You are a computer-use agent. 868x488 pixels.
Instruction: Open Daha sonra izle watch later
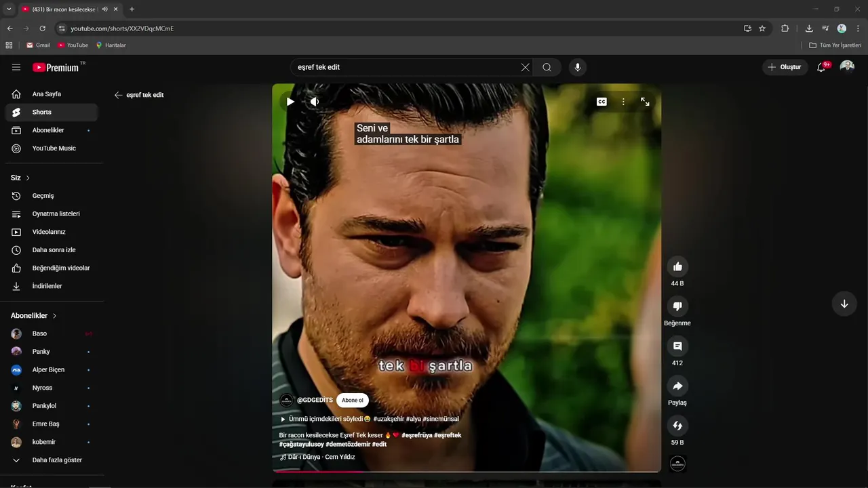[x=52, y=250]
